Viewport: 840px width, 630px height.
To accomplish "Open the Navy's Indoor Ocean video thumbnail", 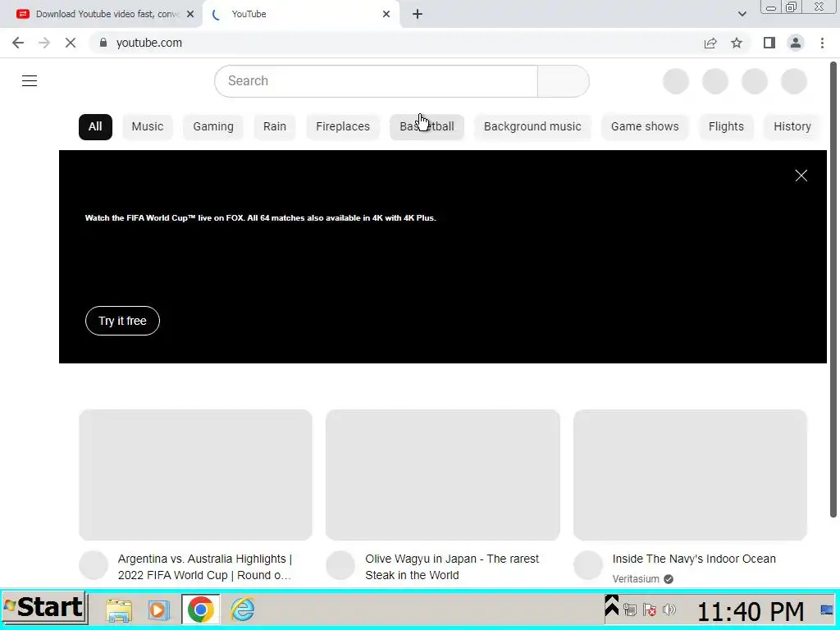I will [690, 475].
